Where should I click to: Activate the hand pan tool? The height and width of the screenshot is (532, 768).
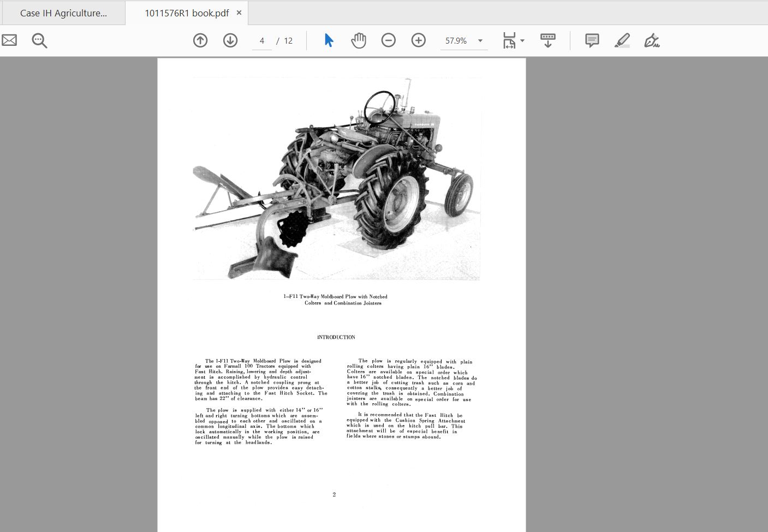click(x=359, y=40)
